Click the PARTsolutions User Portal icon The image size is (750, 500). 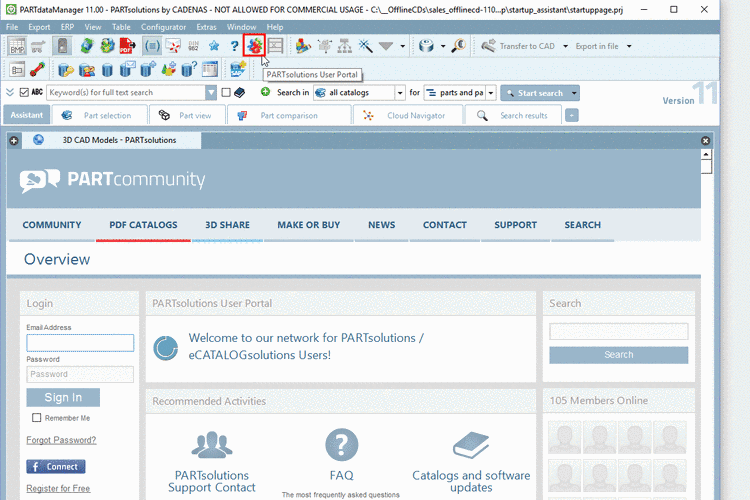(254, 46)
